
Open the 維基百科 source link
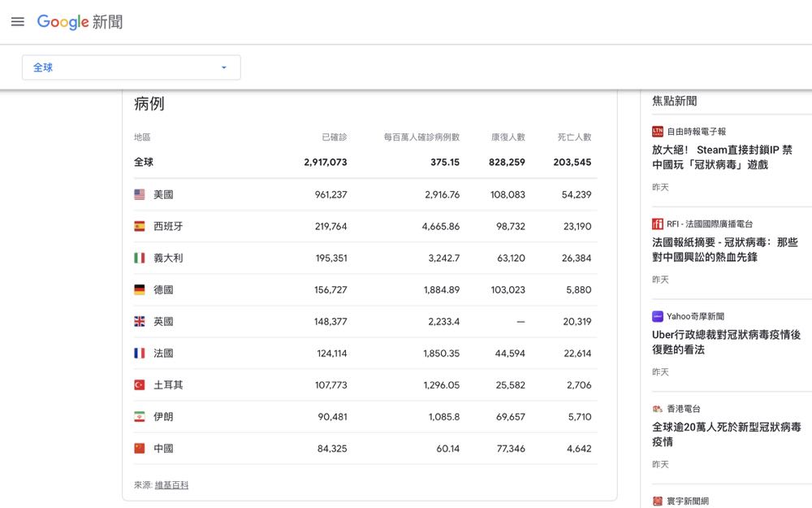pyautogui.click(x=171, y=485)
